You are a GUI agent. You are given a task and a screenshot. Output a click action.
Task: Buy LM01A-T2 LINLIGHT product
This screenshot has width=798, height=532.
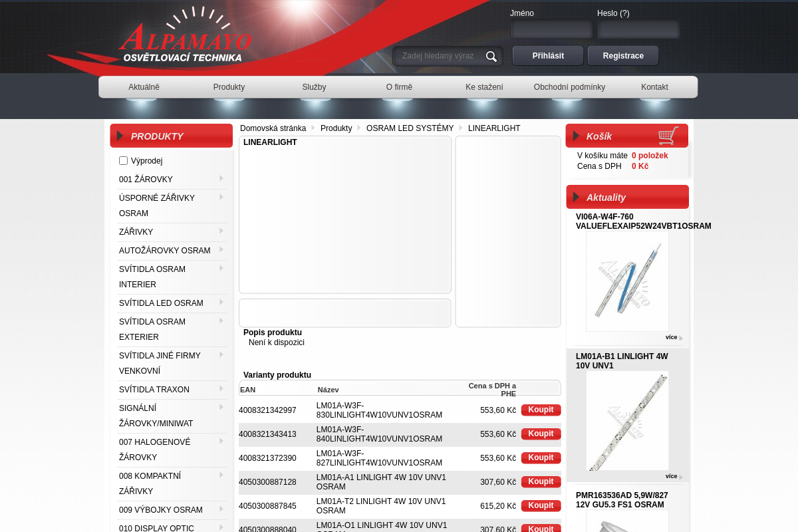coord(541,506)
